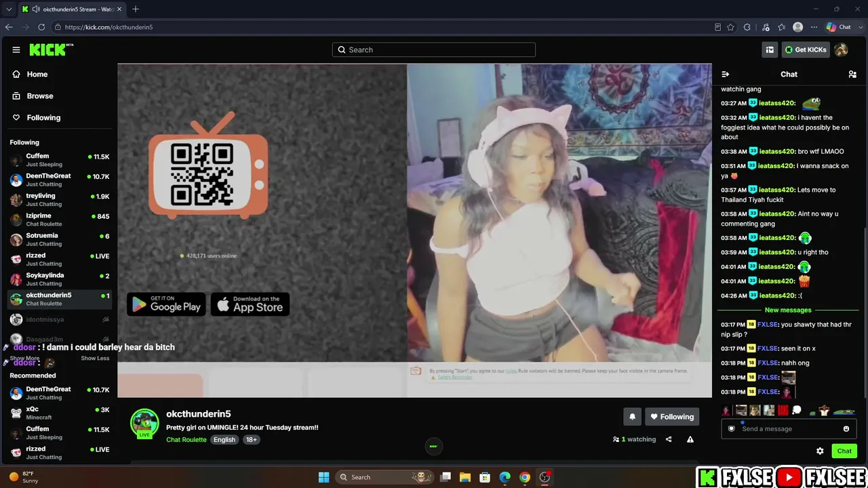The height and width of the screenshot is (488, 868).
Task: Click the 18+ tag
Action: 252,440
